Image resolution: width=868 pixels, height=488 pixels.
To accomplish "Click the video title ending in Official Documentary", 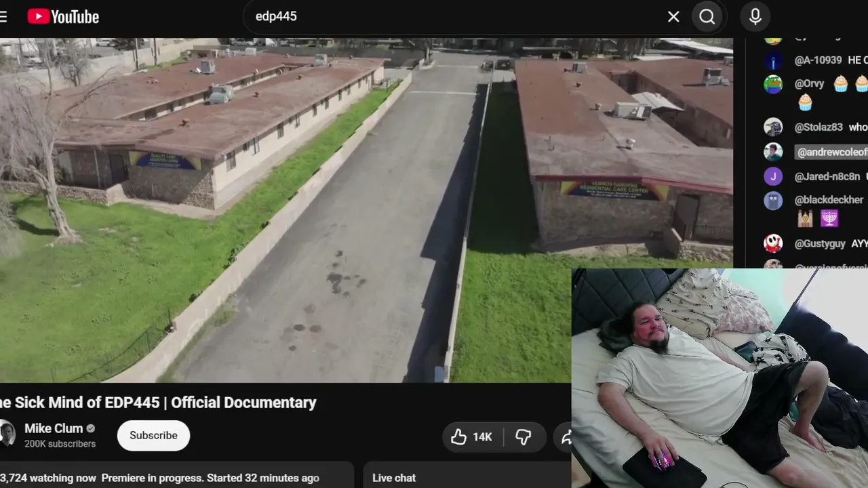I will pos(158,403).
